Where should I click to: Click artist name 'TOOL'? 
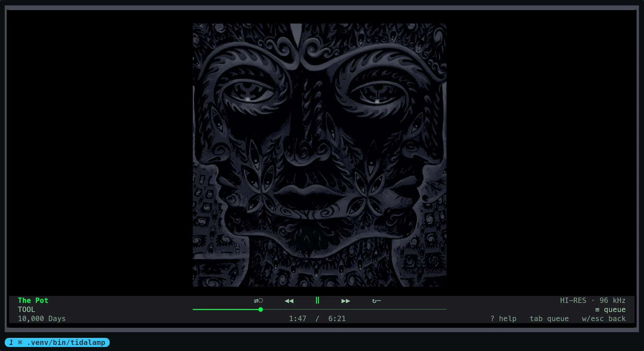[x=27, y=310]
